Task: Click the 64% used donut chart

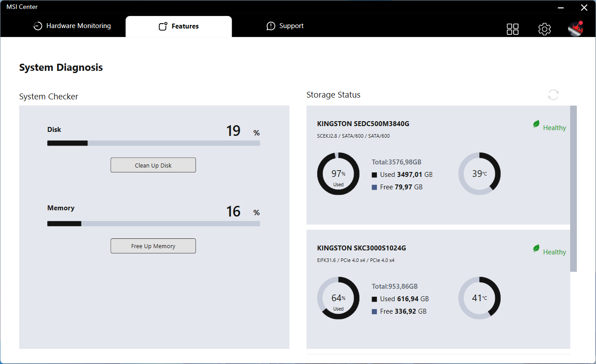Action: click(338, 298)
